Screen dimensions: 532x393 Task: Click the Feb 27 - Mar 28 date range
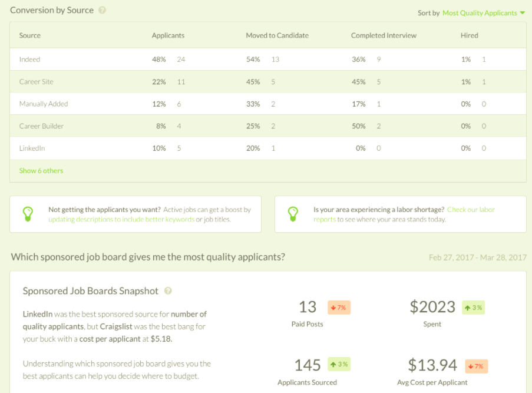point(477,257)
